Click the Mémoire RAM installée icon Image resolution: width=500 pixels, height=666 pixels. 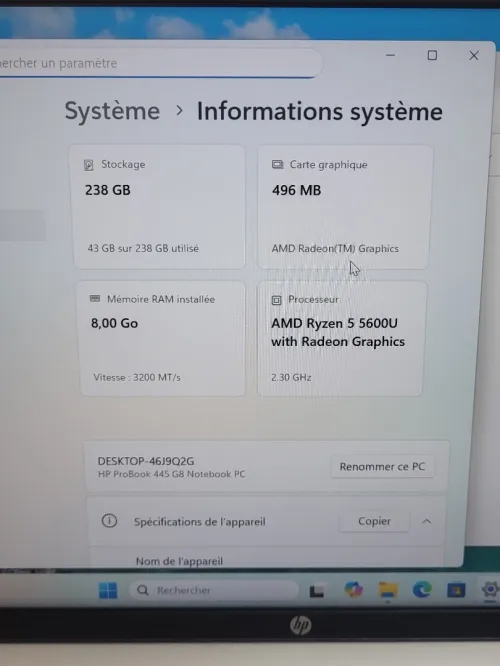pos(95,299)
